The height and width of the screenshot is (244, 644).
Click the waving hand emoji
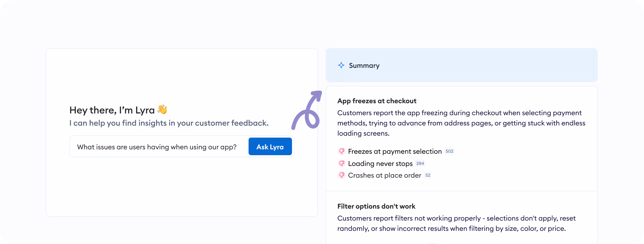(x=162, y=110)
